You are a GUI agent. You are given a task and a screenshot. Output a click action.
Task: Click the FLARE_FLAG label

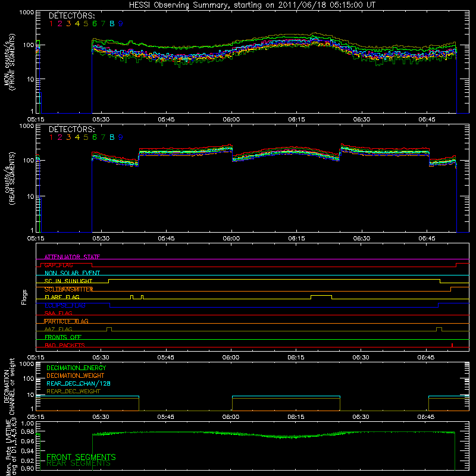[62, 297]
